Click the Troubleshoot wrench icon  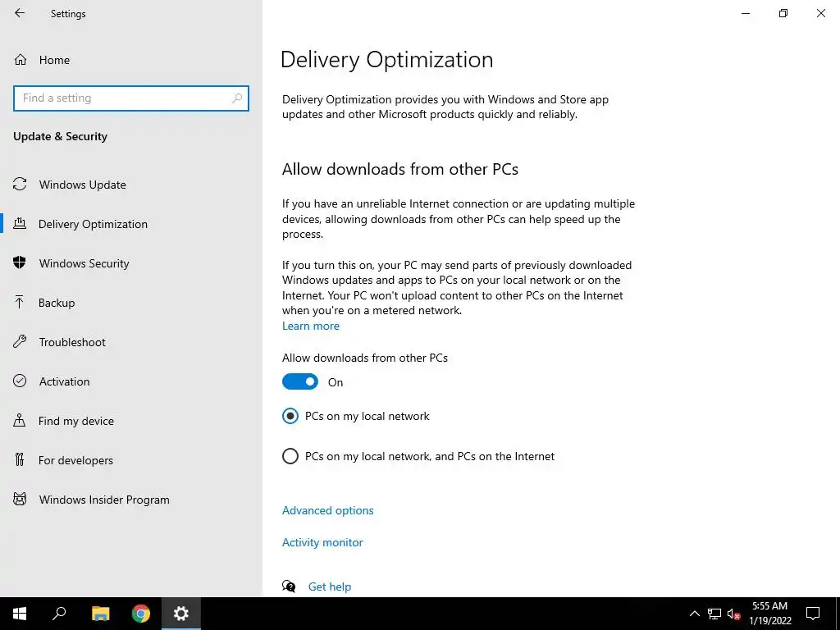[x=20, y=341]
